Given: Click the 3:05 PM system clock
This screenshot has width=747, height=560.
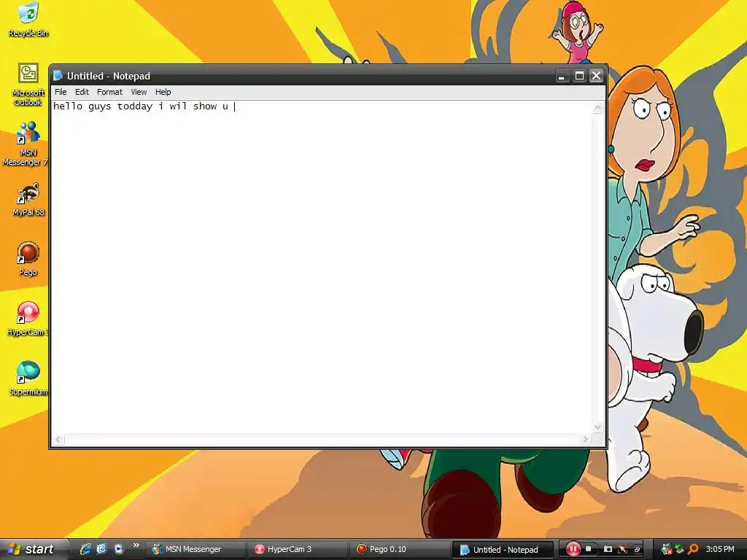Looking at the screenshot, I should (x=720, y=549).
